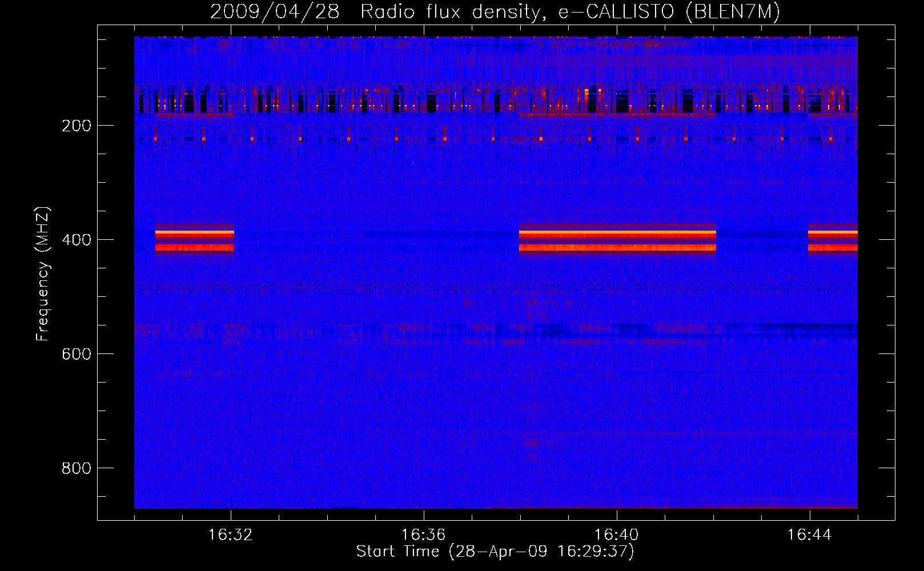Click the plot title '2009/04/28 Radio flux density'

(x=495, y=11)
